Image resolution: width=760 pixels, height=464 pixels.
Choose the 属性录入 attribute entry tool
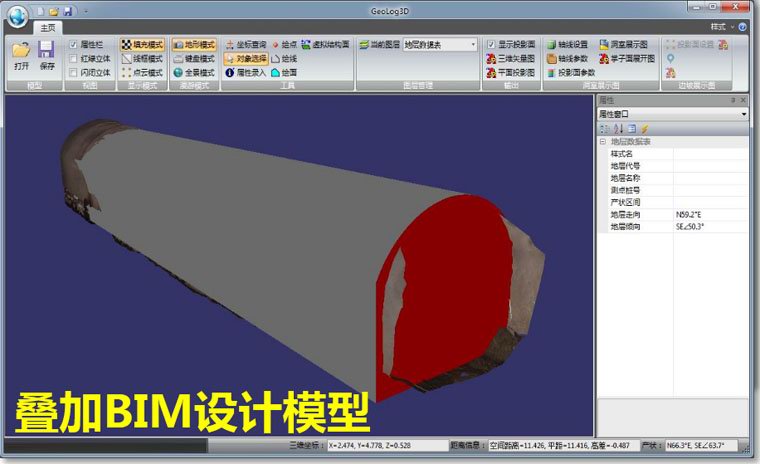tap(246, 73)
